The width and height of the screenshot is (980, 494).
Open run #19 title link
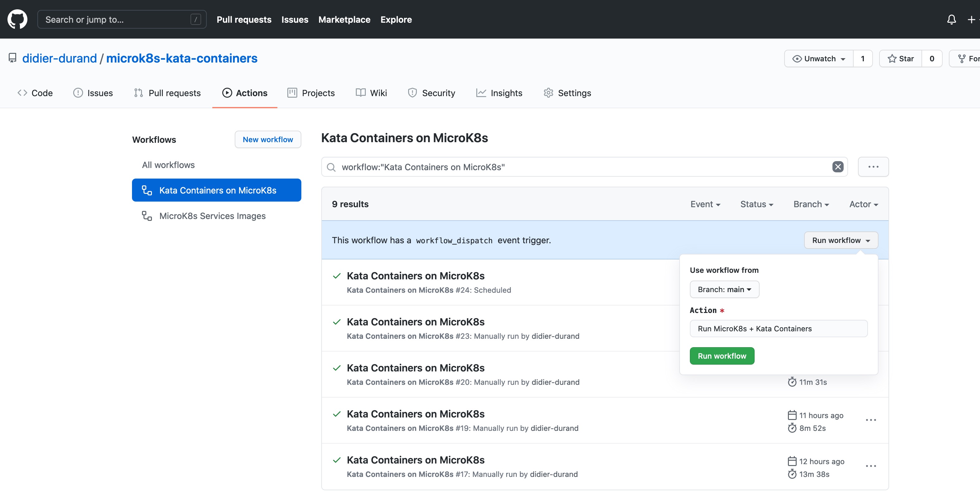tap(415, 414)
